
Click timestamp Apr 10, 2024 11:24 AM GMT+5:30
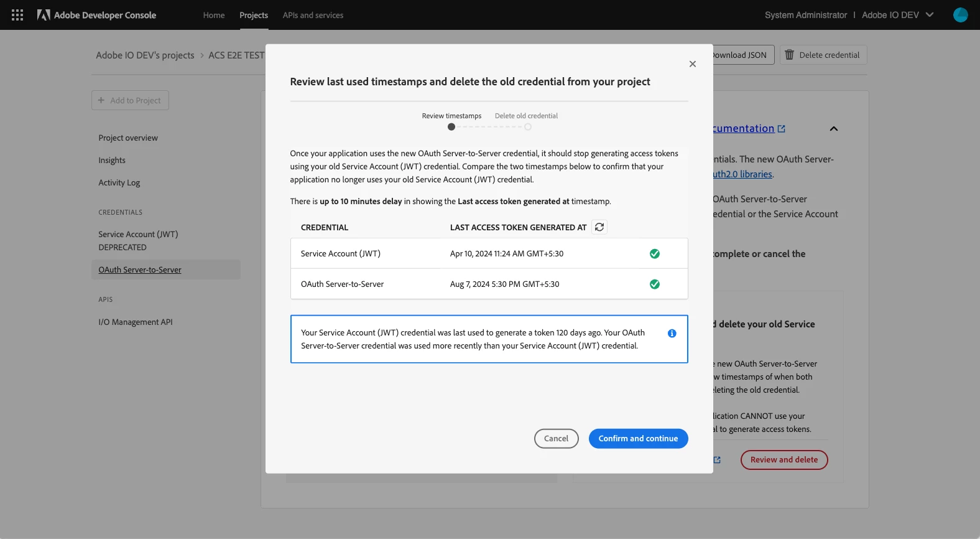tap(507, 254)
